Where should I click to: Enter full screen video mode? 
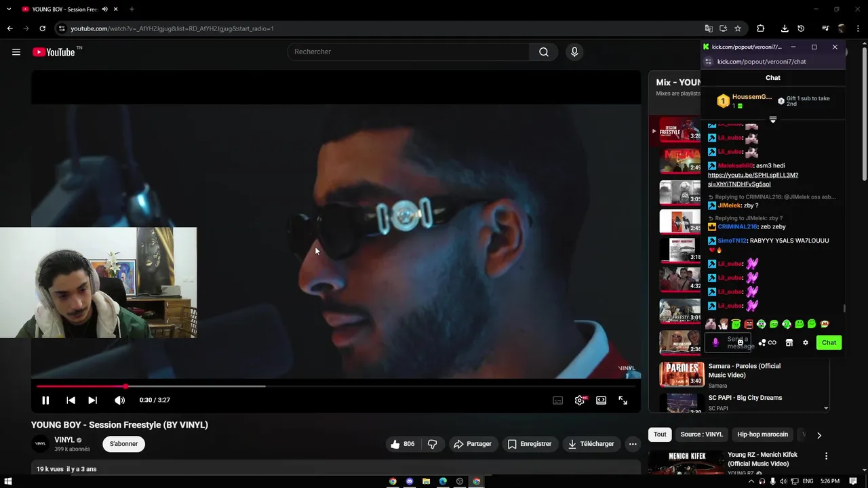coord(623,401)
